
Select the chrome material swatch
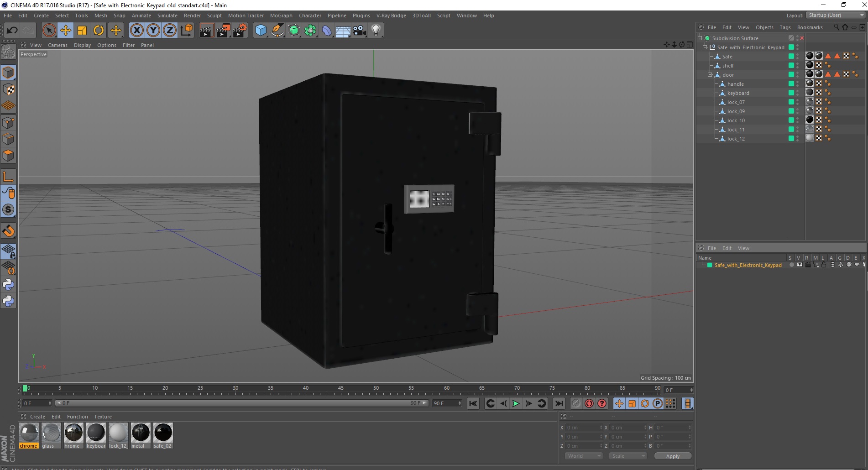coord(29,435)
